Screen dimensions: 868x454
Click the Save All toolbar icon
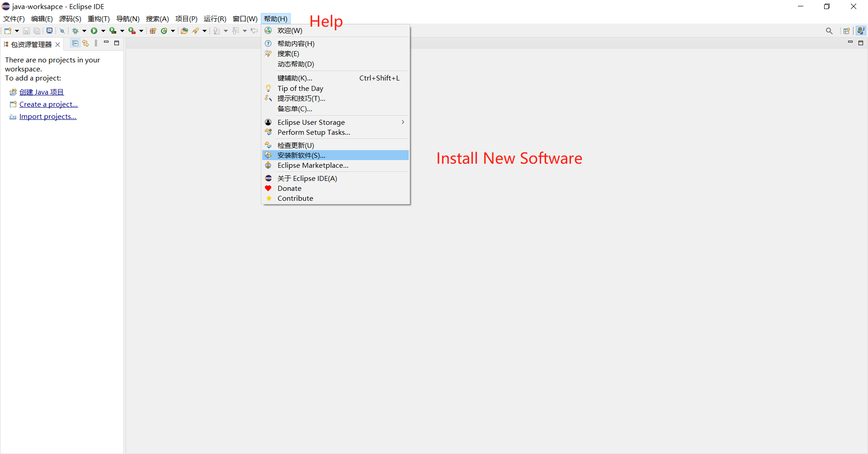coord(37,31)
